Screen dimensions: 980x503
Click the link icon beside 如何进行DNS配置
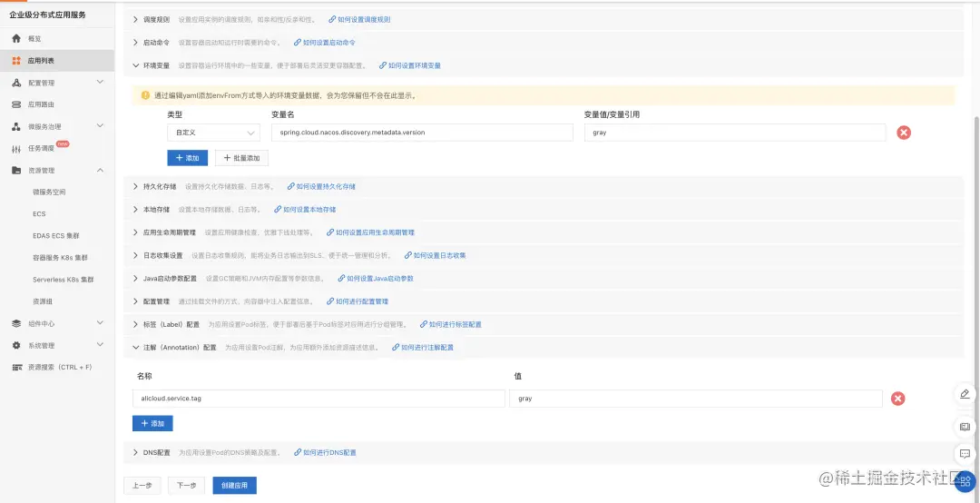(298, 452)
